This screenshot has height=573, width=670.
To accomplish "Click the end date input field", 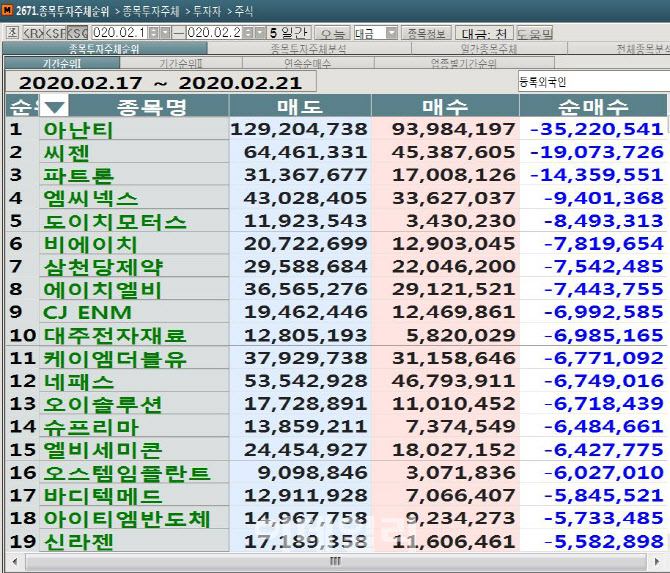I will click(x=215, y=33).
